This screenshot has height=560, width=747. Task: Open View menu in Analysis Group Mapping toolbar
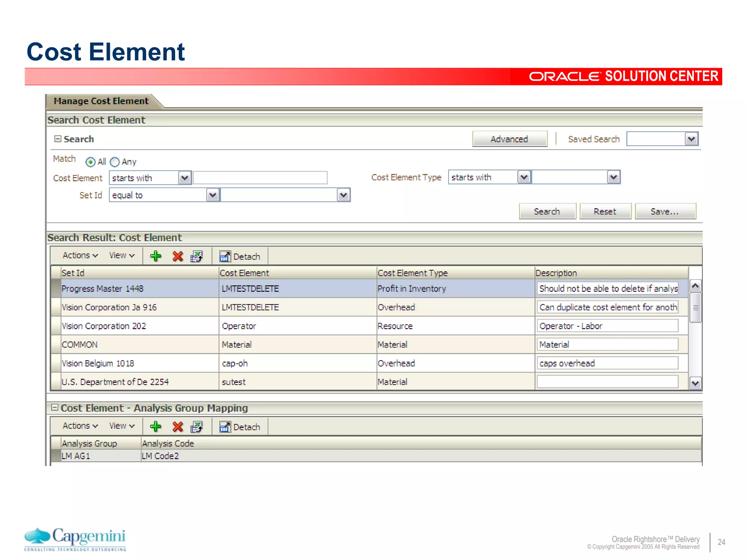(122, 426)
